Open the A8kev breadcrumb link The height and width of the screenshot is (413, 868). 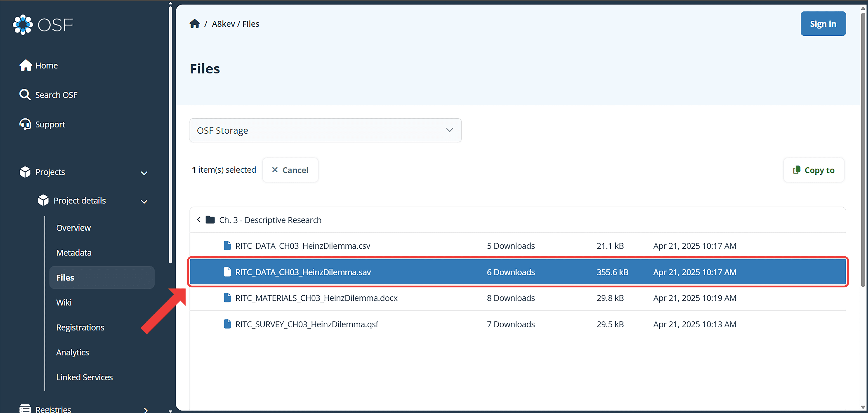pos(223,24)
